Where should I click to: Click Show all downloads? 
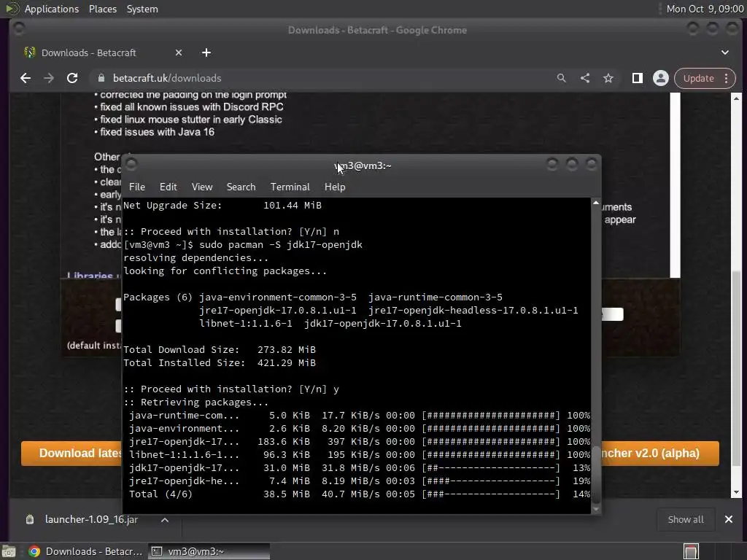click(x=685, y=519)
